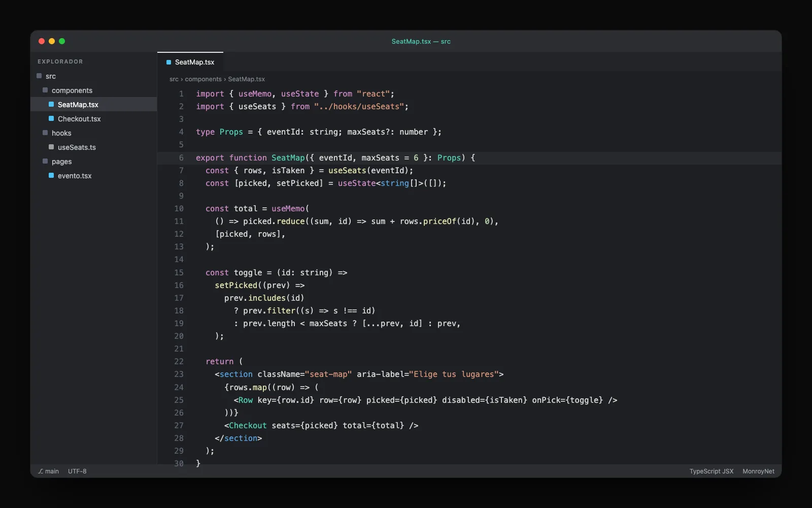The width and height of the screenshot is (812, 508).
Task: Click the SeatMap.tsx file icon in sidebar
Action: (x=51, y=104)
